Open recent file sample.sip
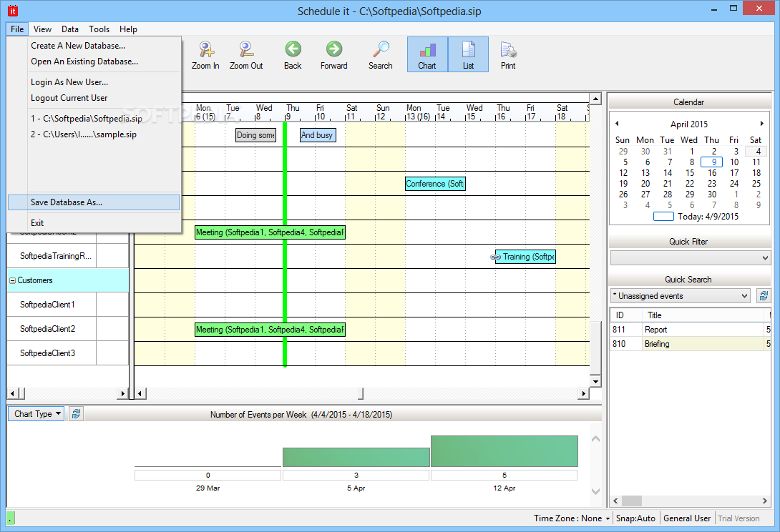Image resolution: width=780 pixels, height=532 pixels. (94, 134)
